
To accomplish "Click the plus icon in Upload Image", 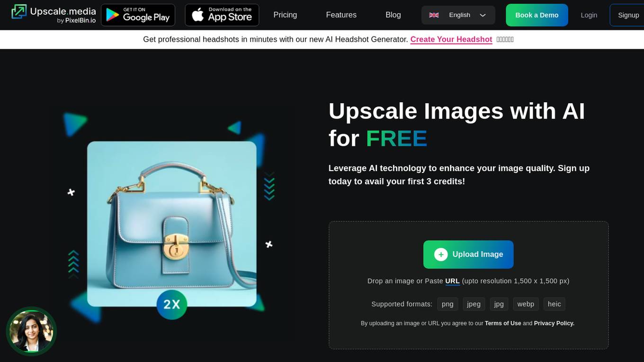I will 441,254.
